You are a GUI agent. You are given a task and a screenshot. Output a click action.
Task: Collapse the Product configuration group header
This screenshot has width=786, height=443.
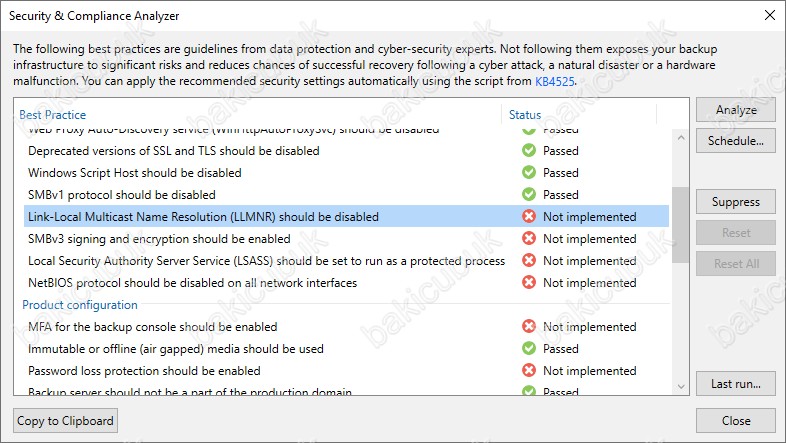point(80,305)
